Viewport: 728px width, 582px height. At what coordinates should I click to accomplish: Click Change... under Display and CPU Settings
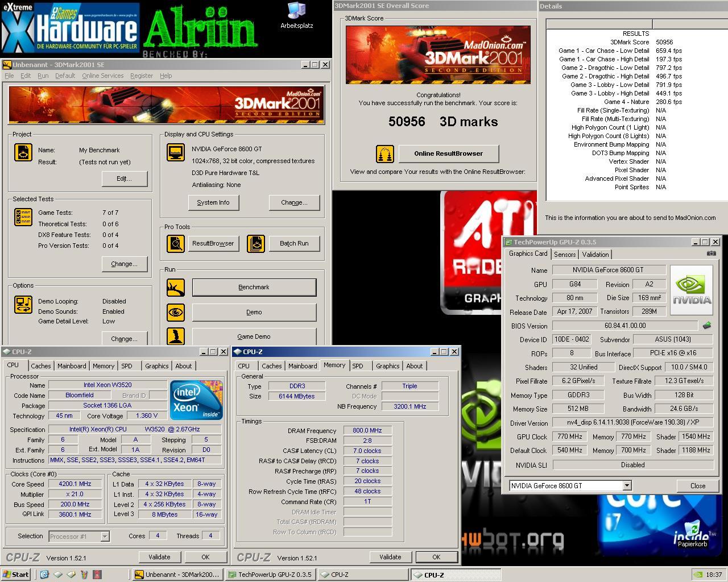(x=294, y=202)
